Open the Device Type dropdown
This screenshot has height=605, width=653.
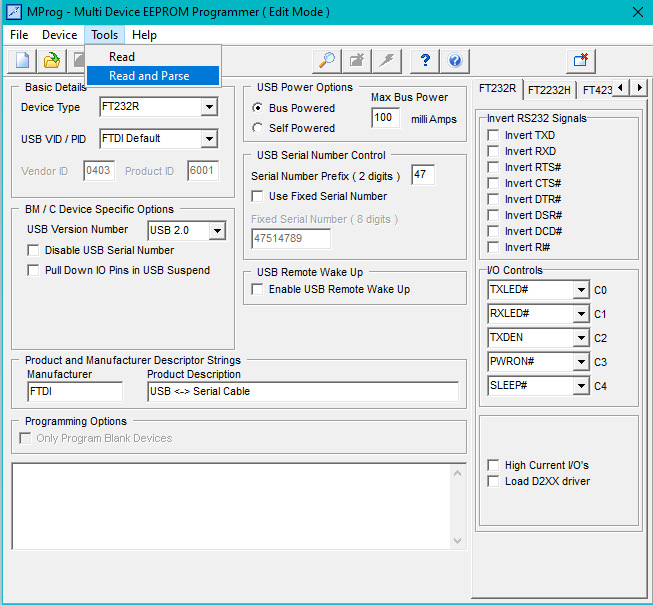(x=209, y=107)
